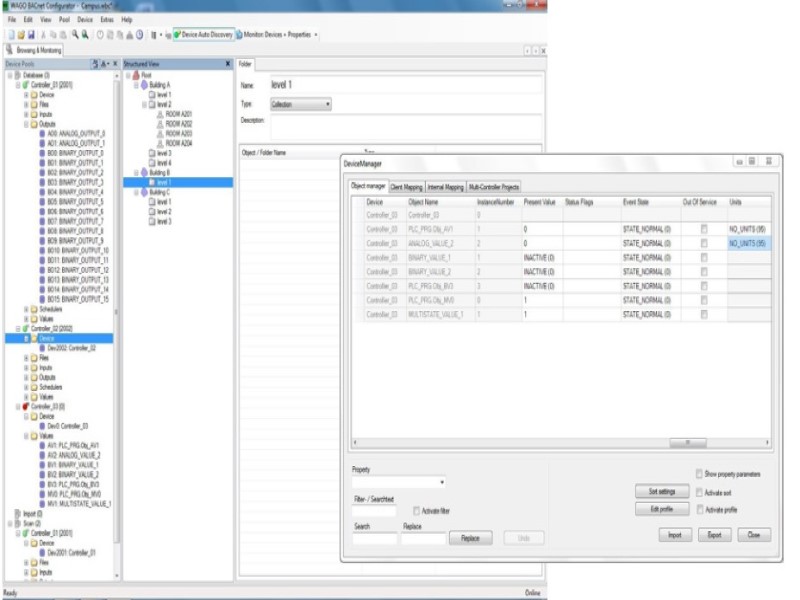The image size is (800, 600).
Task: Click the red Controller_03 device icon
Action: coord(26,407)
